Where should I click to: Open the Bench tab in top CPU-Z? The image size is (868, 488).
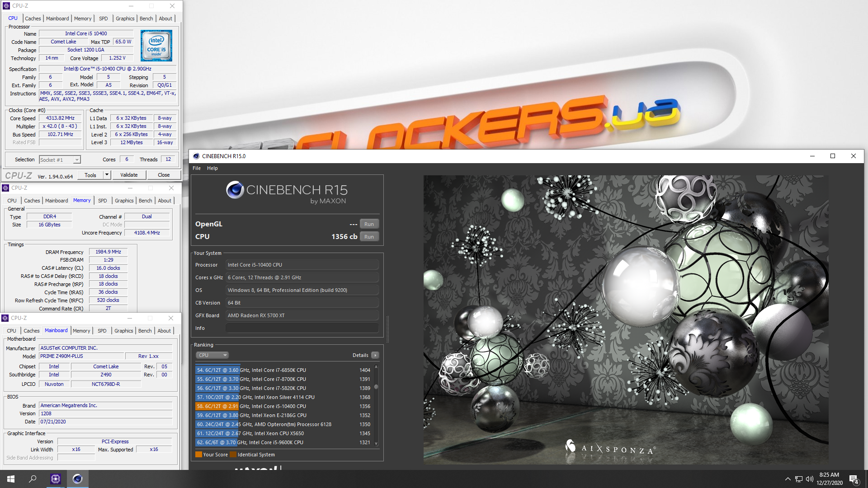(146, 19)
